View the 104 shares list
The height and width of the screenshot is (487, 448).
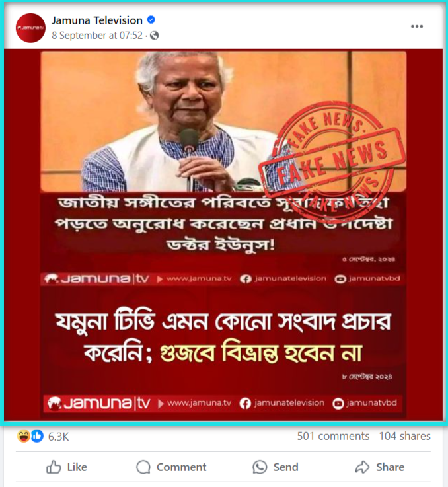404,436
